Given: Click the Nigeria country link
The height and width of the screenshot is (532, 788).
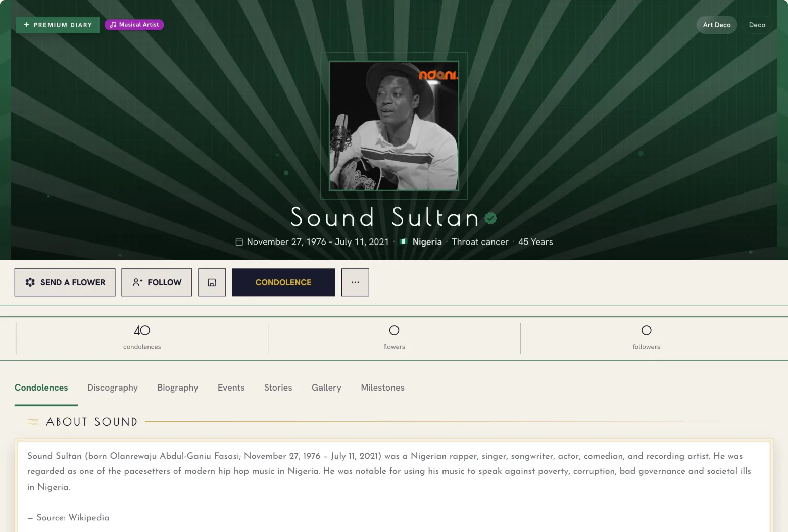Looking at the screenshot, I should [427, 242].
